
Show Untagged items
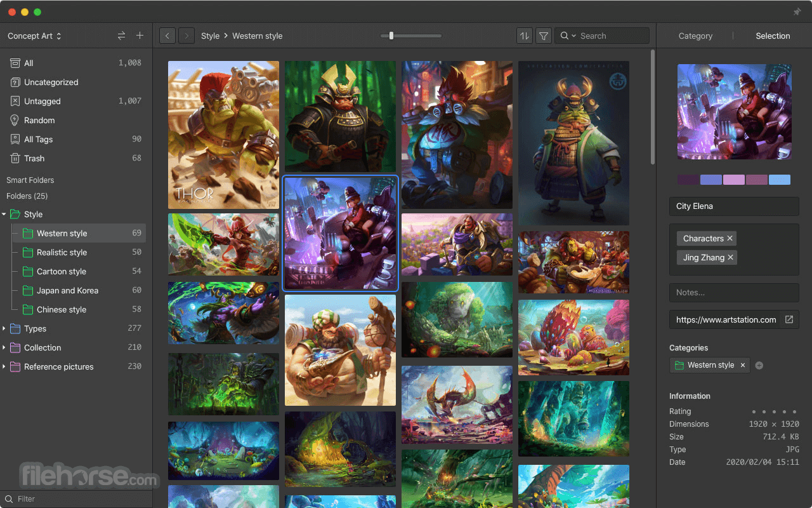point(76,101)
